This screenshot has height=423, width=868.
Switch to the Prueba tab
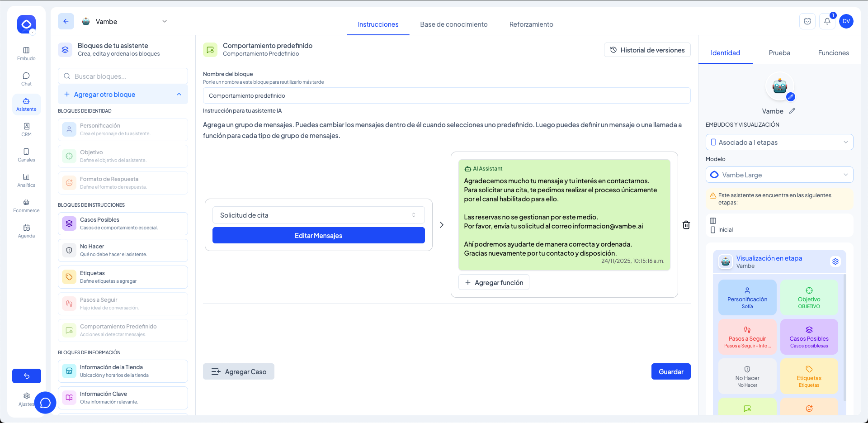point(779,53)
